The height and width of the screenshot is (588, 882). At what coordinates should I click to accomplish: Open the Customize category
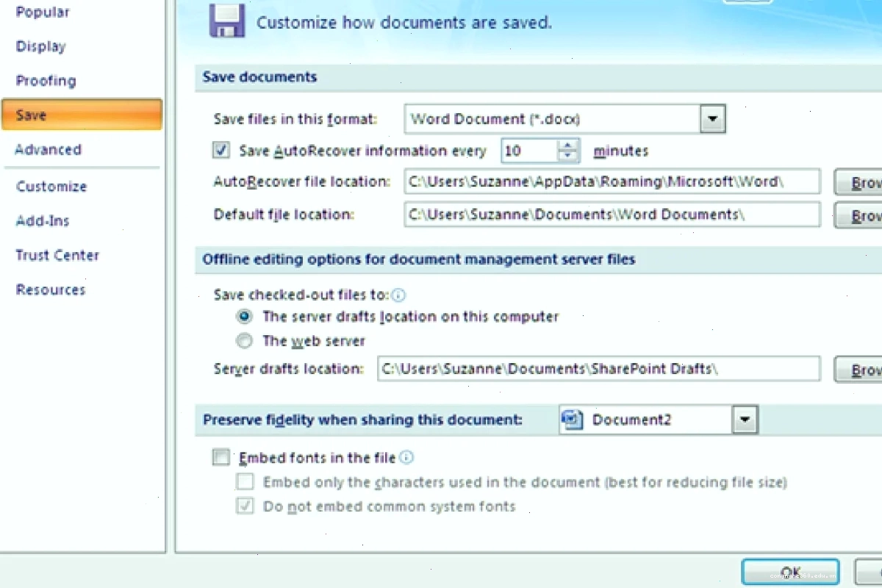pyautogui.click(x=51, y=187)
